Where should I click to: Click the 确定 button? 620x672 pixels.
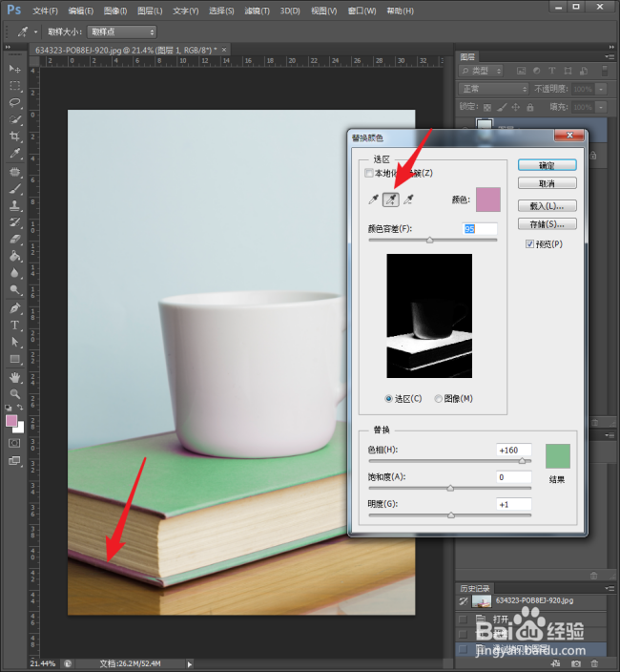(x=548, y=165)
